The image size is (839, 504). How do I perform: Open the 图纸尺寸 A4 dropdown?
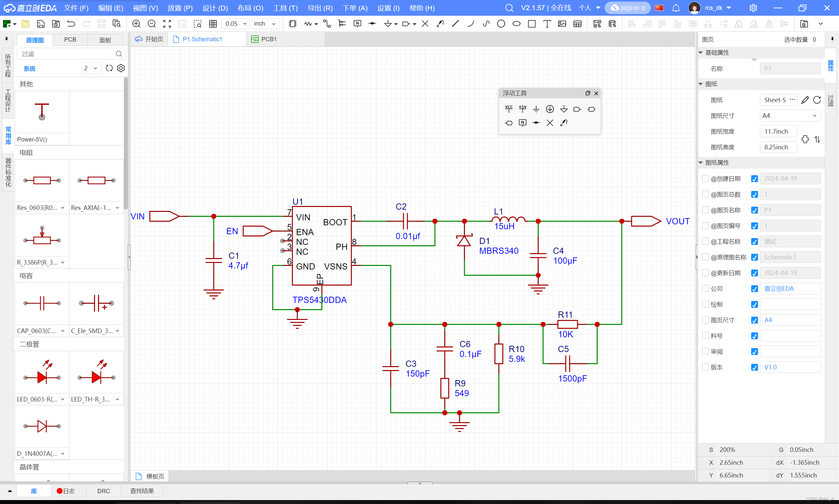(790, 116)
